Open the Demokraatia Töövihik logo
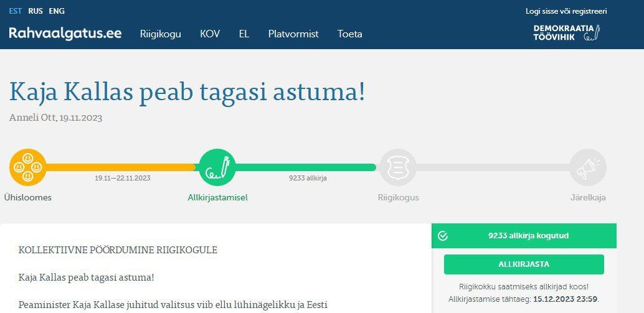This screenshot has height=313, width=644. click(567, 33)
